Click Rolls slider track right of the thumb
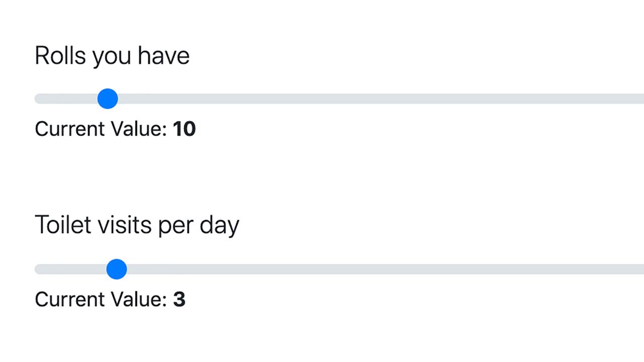 (x=381, y=99)
